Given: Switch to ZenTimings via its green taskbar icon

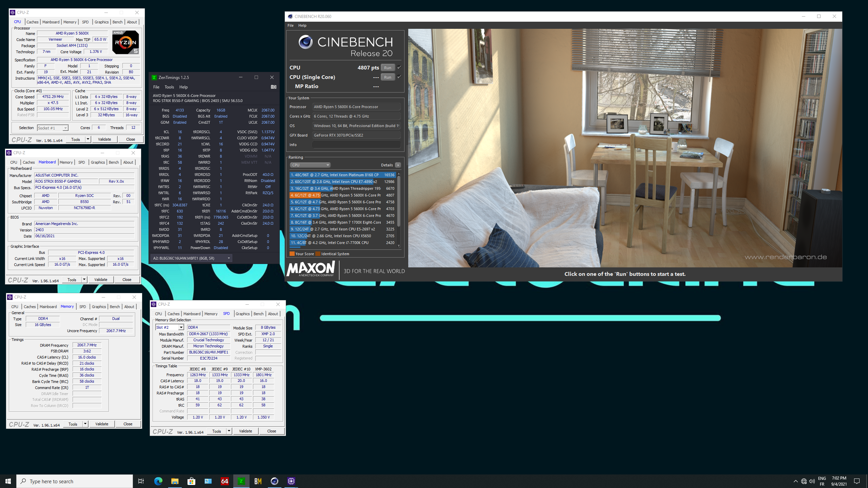Looking at the screenshot, I should tap(241, 481).
